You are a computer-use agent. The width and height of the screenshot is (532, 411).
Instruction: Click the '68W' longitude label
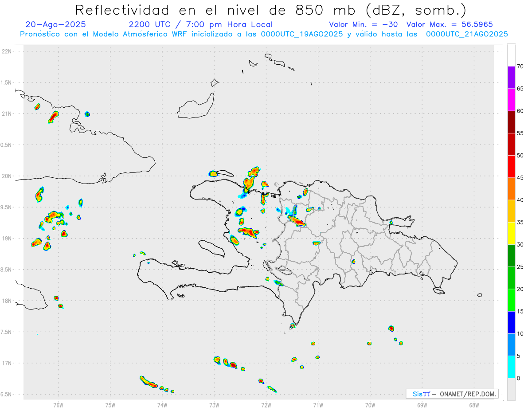474,405
